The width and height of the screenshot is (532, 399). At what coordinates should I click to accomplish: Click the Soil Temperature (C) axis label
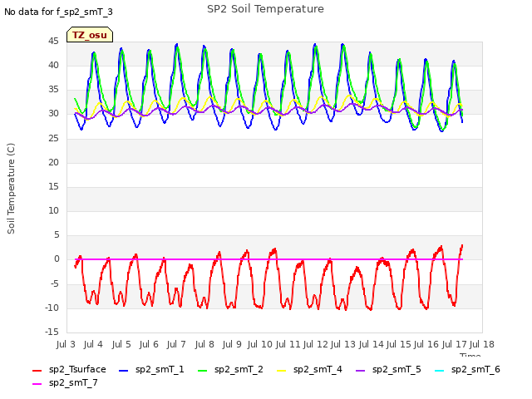pyautogui.click(x=11, y=189)
